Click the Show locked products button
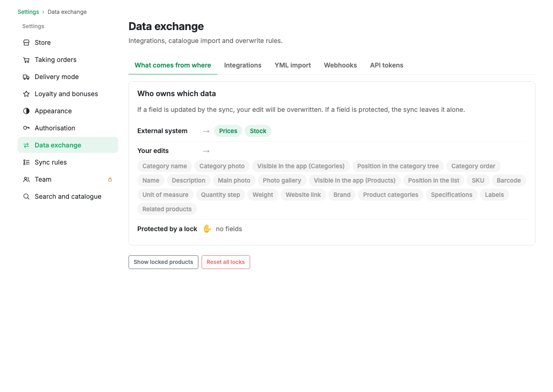Image resolution: width=553 pixels, height=392 pixels. tap(163, 262)
